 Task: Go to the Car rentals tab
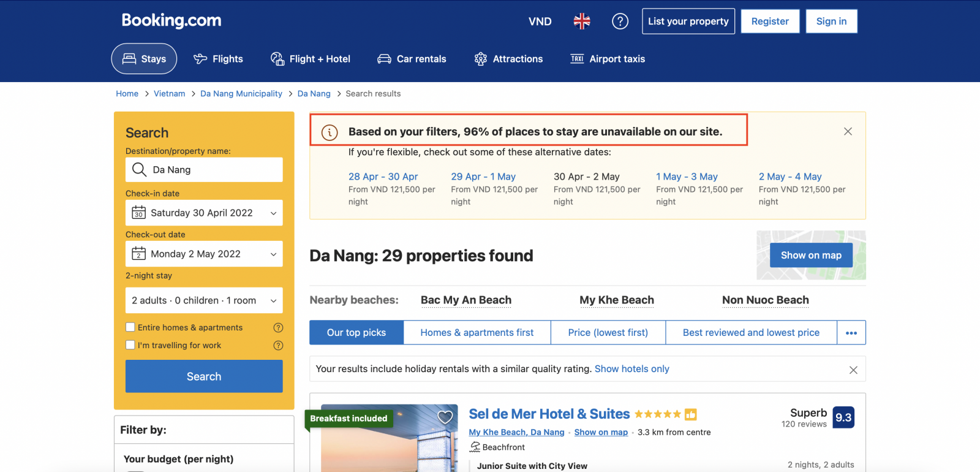point(412,59)
